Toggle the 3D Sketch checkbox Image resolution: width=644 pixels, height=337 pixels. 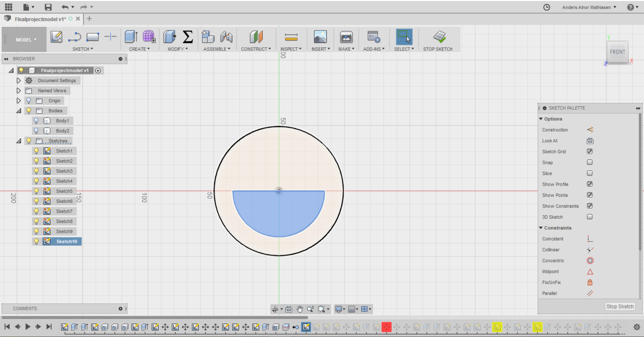(590, 217)
